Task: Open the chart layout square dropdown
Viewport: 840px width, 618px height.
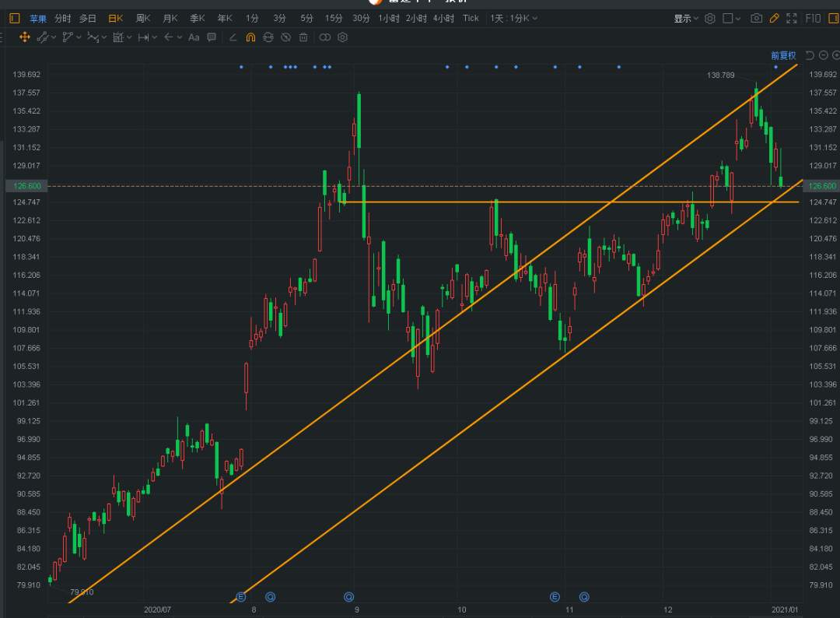Action: click(731, 19)
